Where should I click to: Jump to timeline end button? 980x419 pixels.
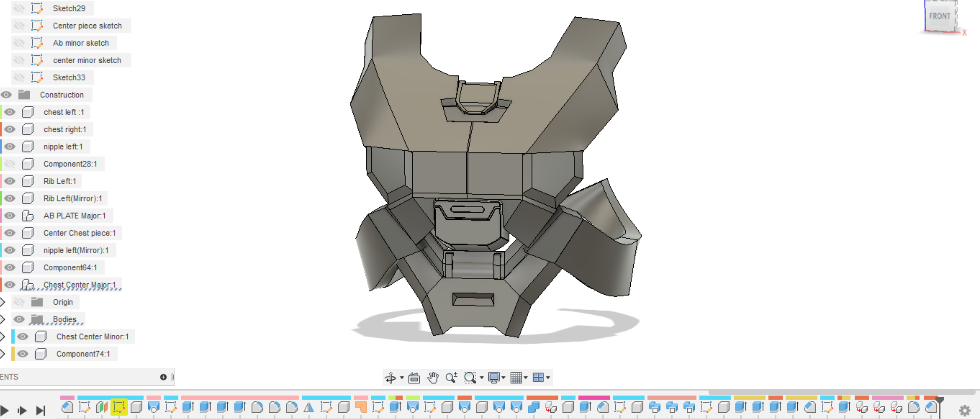coord(40,410)
